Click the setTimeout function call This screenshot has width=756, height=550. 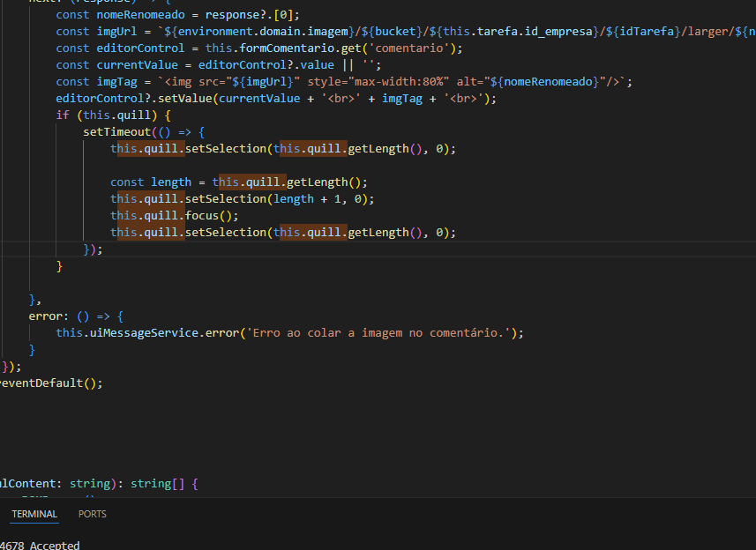point(116,132)
